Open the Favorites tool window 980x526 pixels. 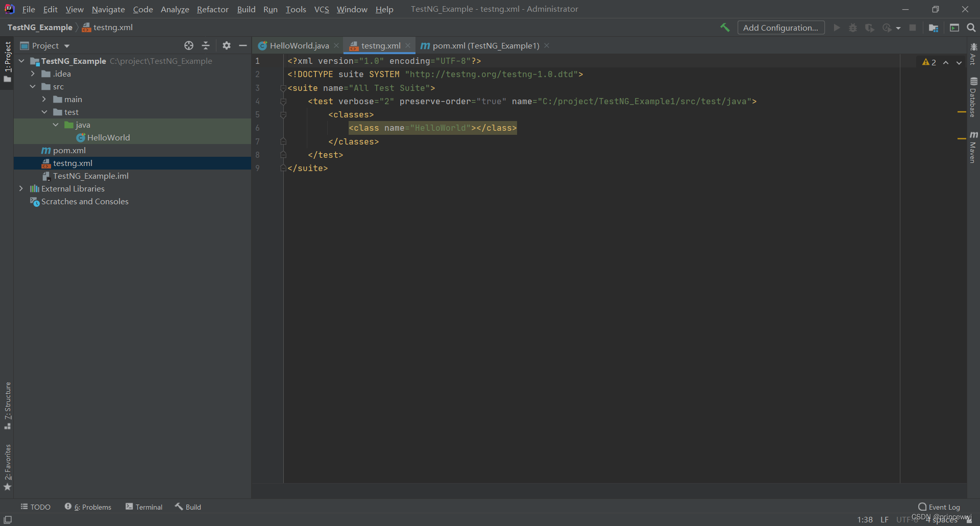pyautogui.click(x=8, y=467)
